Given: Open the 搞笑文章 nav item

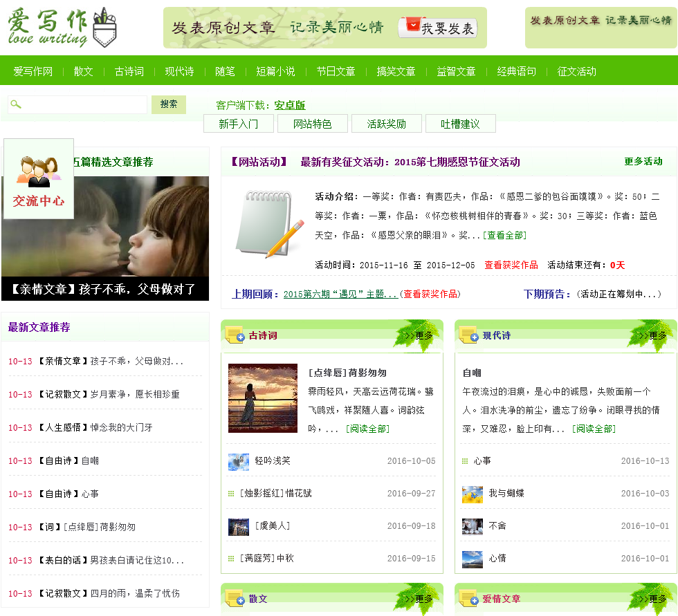Looking at the screenshot, I should click(396, 71).
